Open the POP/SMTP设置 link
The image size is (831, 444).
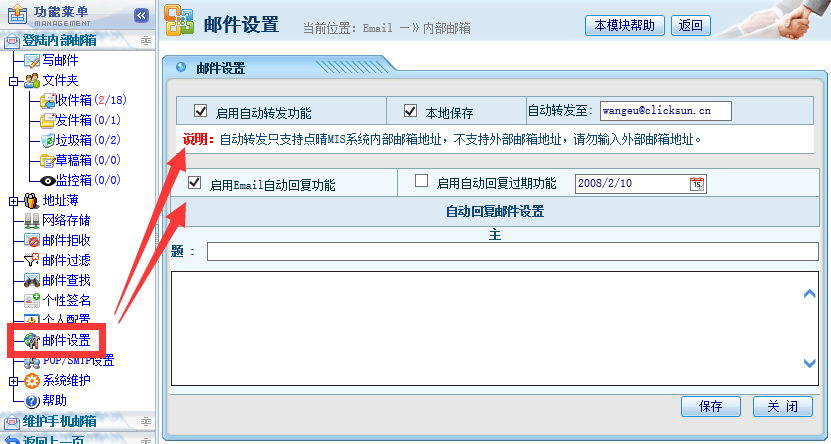78,362
